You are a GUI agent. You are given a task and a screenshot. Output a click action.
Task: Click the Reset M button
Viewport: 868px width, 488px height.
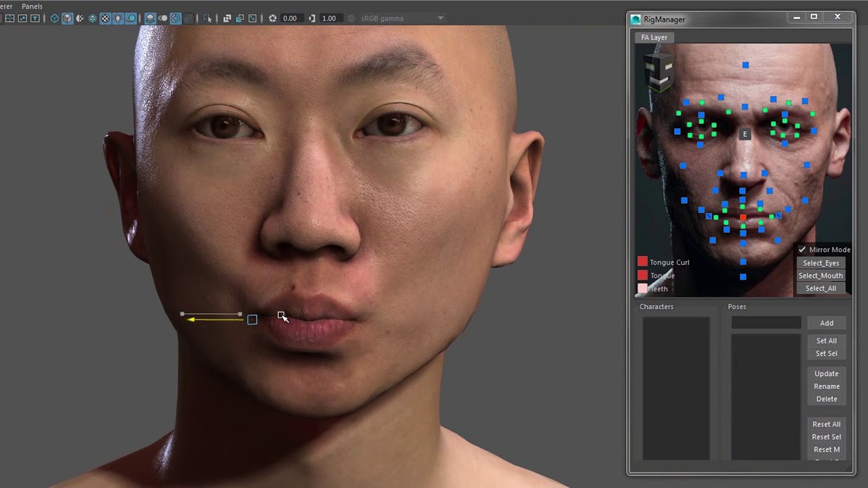click(827, 449)
